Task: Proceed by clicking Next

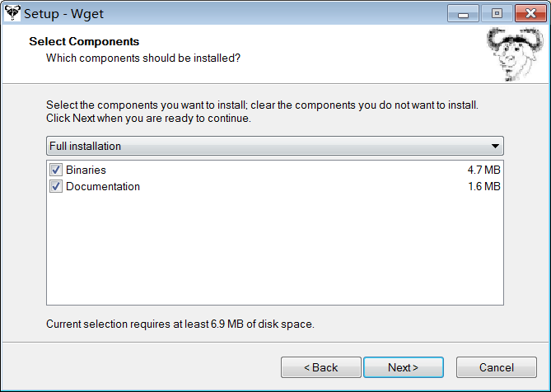Action: click(x=404, y=367)
